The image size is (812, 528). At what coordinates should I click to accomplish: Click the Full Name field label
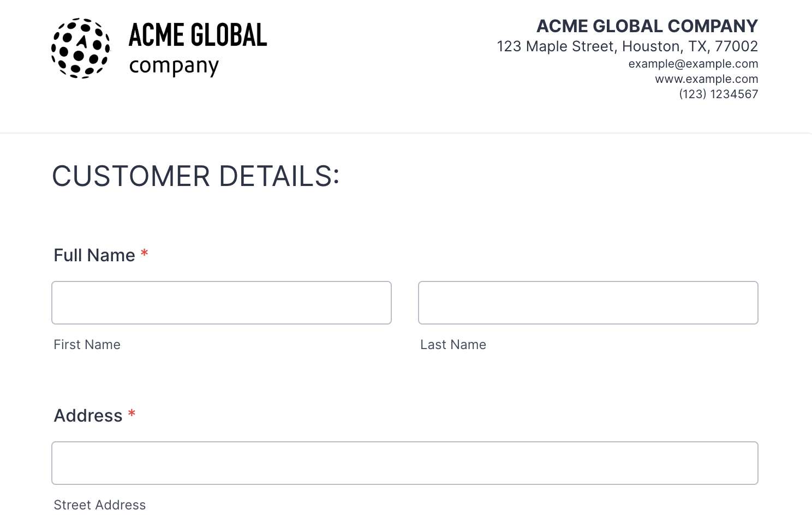pos(94,255)
